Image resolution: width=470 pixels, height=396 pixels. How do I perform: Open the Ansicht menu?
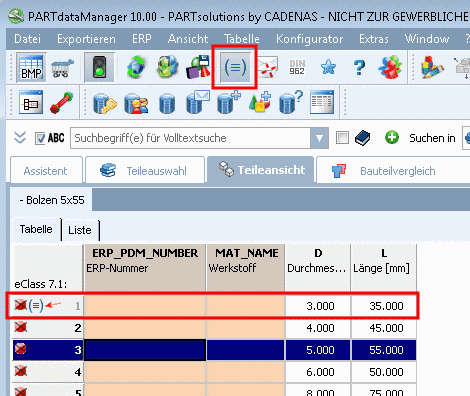click(x=188, y=39)
